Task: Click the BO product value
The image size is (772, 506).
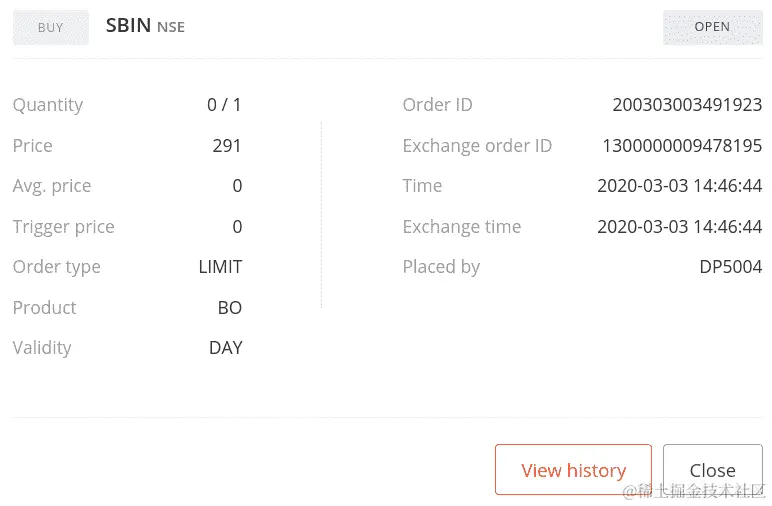Action: 229,308
